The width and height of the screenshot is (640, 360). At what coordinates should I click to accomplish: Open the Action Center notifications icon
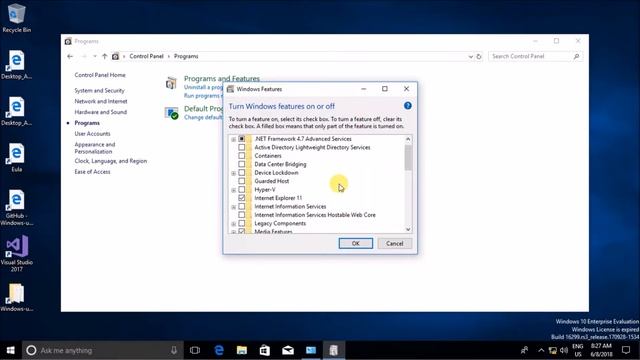pyautogui.click(x=626, y=350)
